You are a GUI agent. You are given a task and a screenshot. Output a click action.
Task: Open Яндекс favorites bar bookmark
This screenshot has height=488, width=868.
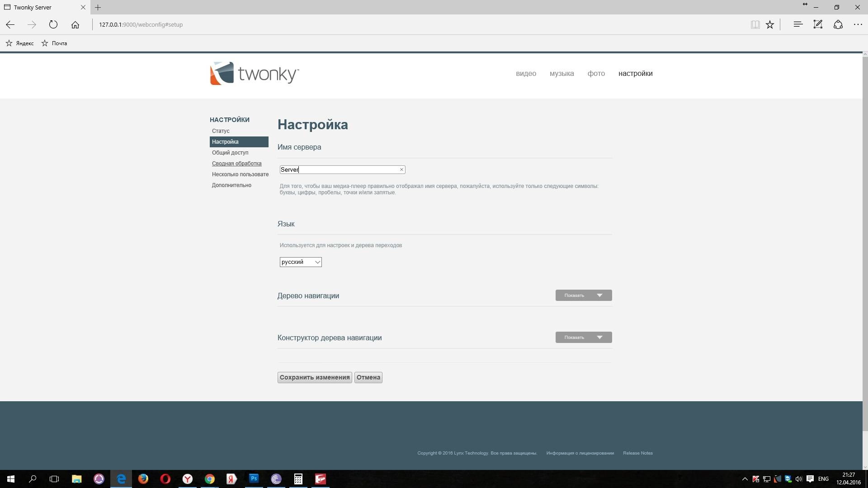[x=20, y=43]
